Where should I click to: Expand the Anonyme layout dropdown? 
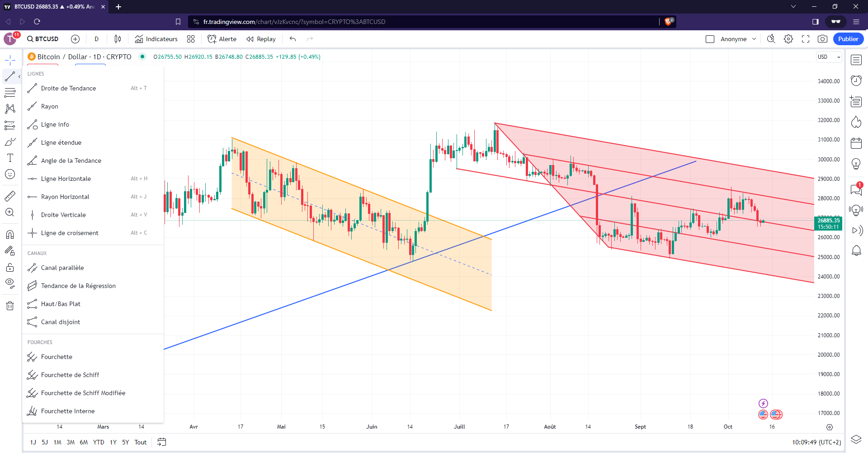pos(754,39)
